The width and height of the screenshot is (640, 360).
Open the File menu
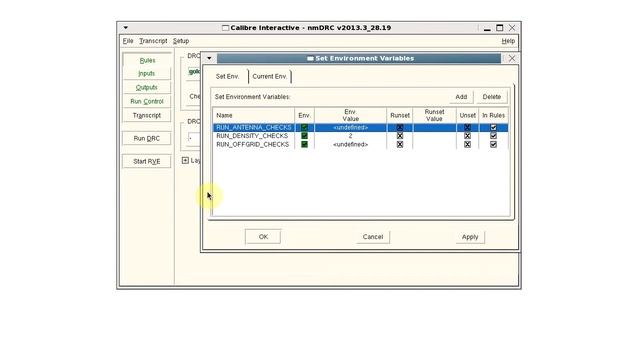pyautogui.click(x=128, y=41)
